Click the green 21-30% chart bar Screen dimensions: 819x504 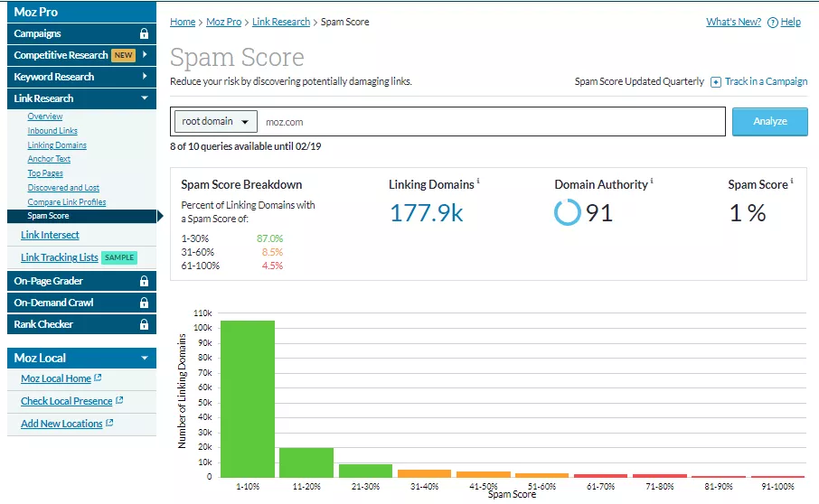pos(365,471)
